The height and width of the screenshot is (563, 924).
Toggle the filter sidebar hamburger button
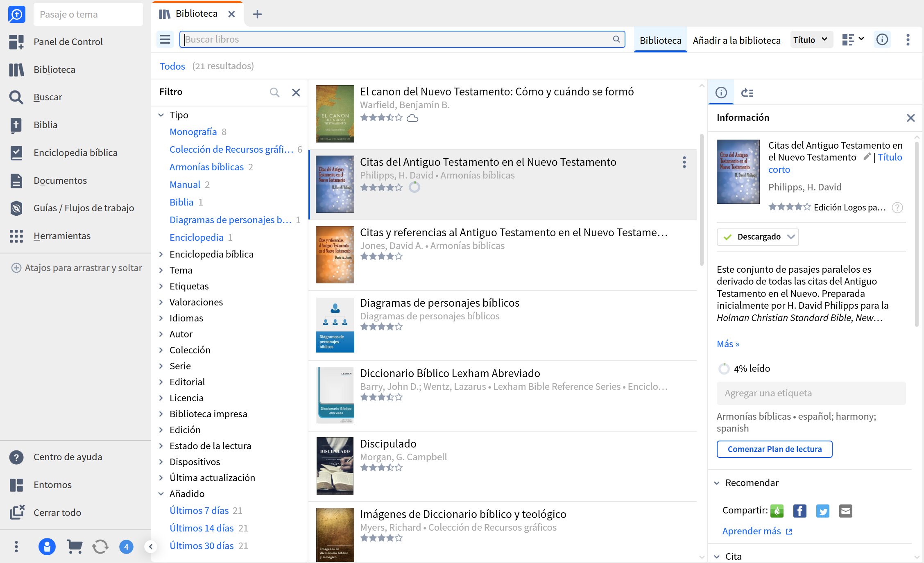(165, 39)
